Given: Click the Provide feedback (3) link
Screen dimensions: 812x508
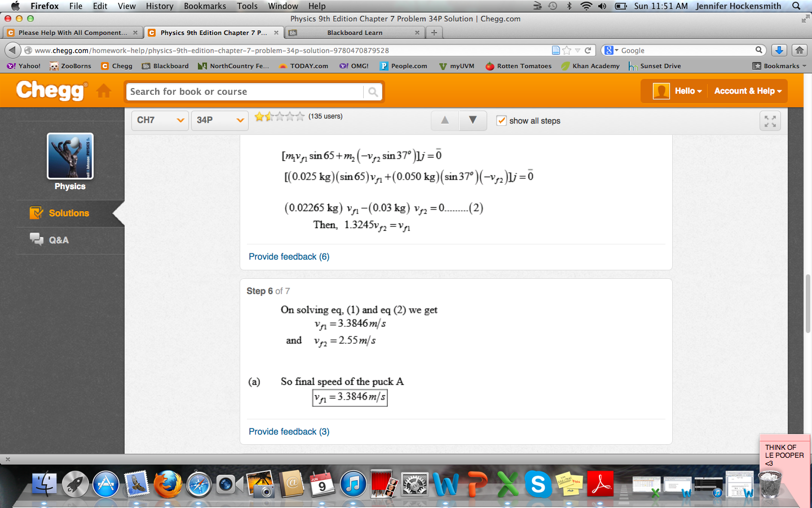Looking at the screenshot, I should click(x=288, y=431).
